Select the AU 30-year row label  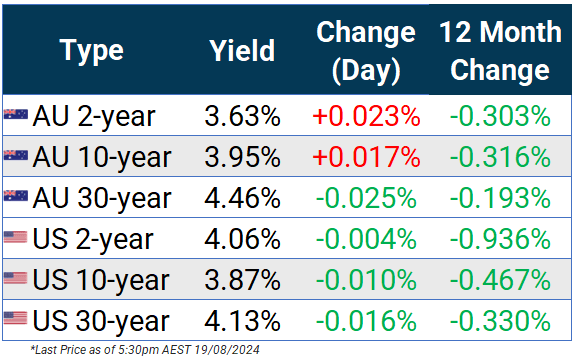(102, 199)
